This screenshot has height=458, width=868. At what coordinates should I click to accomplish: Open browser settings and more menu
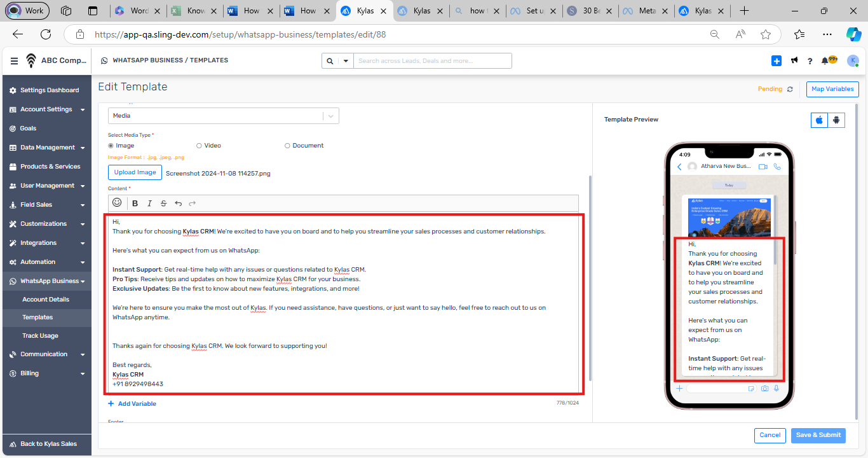(827, 34)
